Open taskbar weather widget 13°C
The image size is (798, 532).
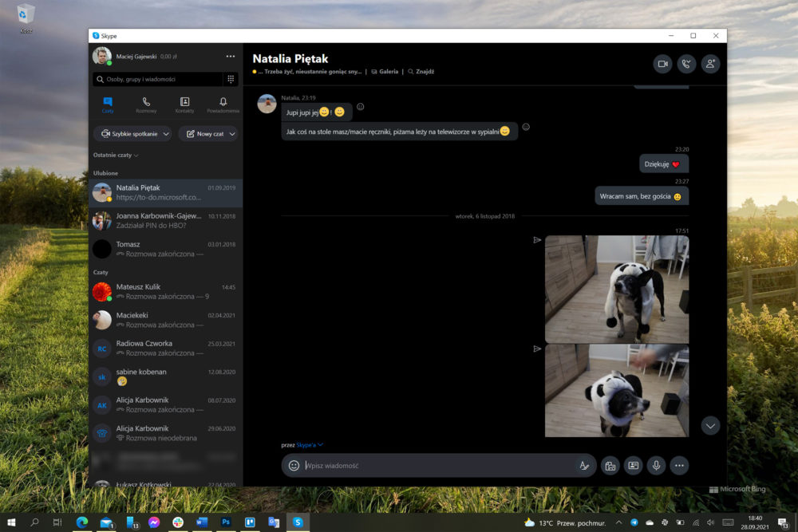pyautogui.click(x=565, y=523)
